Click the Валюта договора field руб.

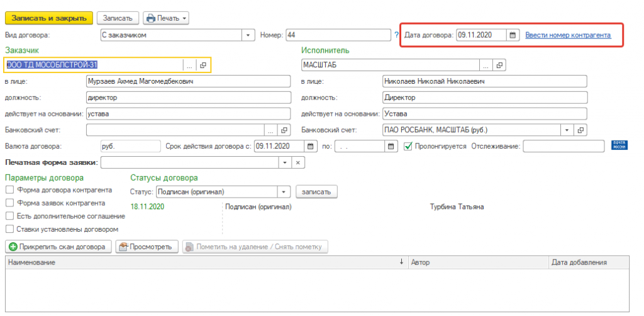pyautogui.click(x=131, y=146)
